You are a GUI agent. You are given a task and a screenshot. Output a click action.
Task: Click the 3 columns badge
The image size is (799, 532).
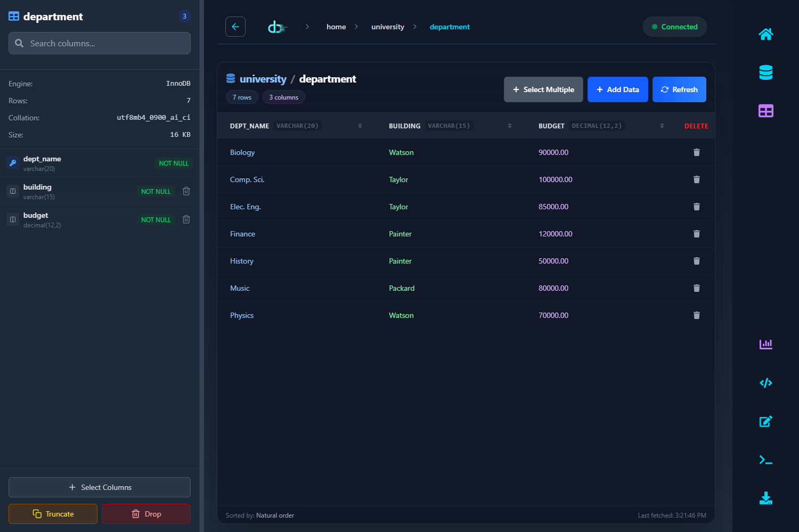[x=284, y=97]
